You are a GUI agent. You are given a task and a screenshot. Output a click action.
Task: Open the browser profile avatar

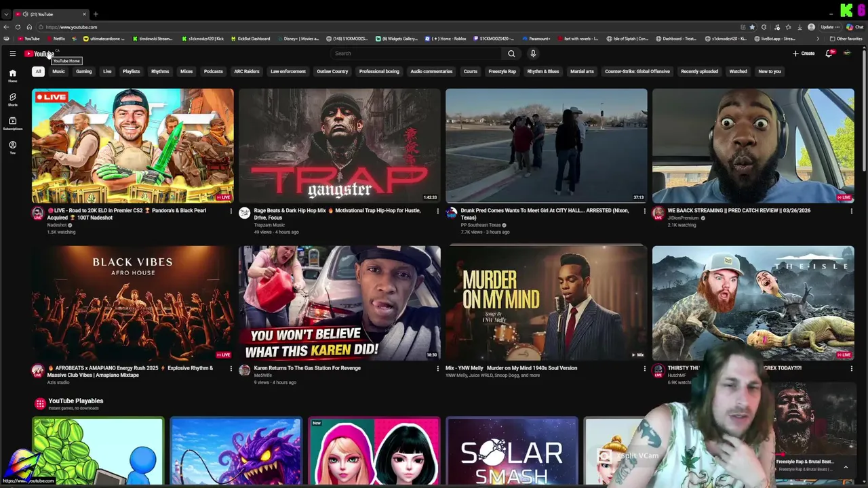click(x=812, y=27)
